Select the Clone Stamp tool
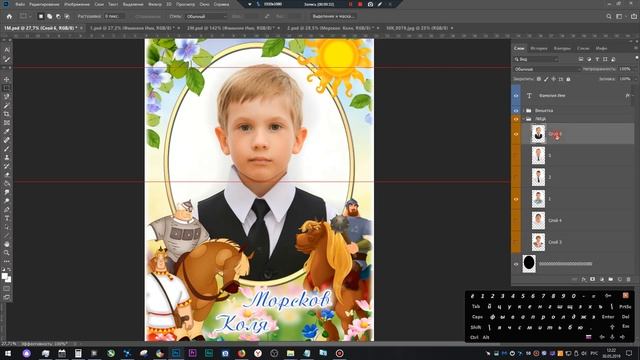Image resolution: width=640 pixels, height=360 pixels. [7, 157]
